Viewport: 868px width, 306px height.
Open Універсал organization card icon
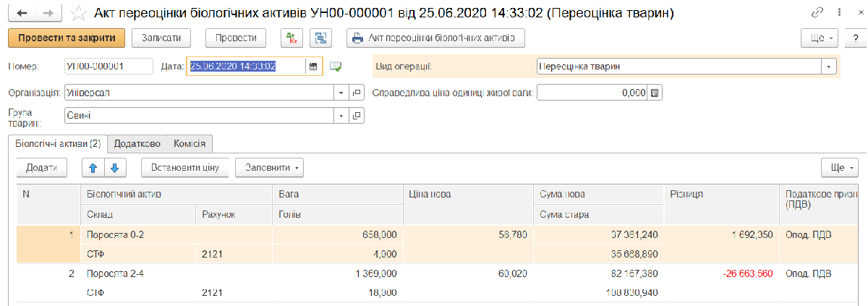(x=357, y=93)
